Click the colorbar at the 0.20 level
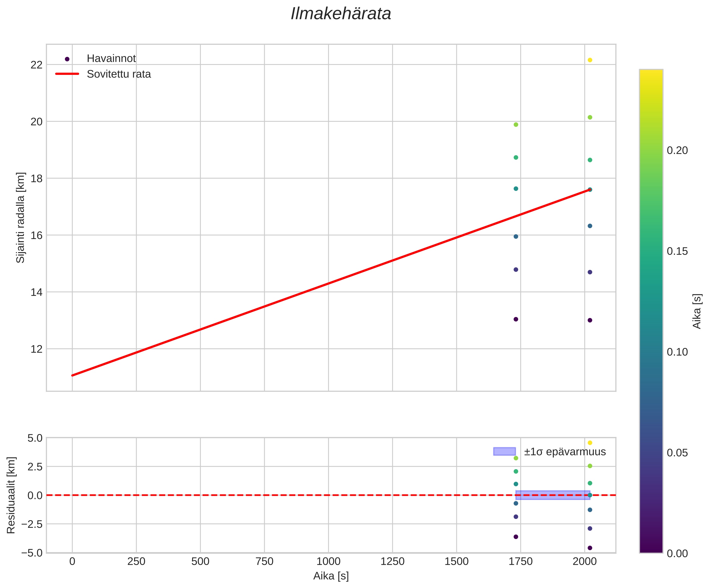 (651, 151)
